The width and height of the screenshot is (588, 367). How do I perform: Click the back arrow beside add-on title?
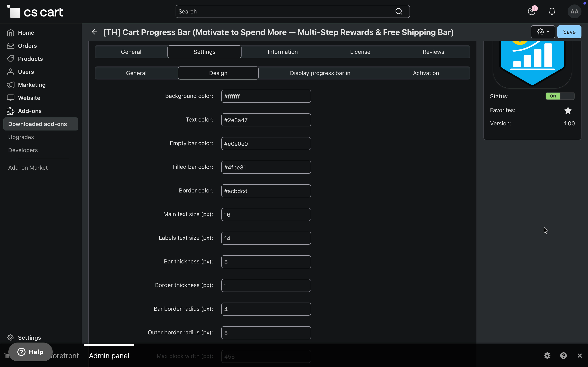pos(95,32)
